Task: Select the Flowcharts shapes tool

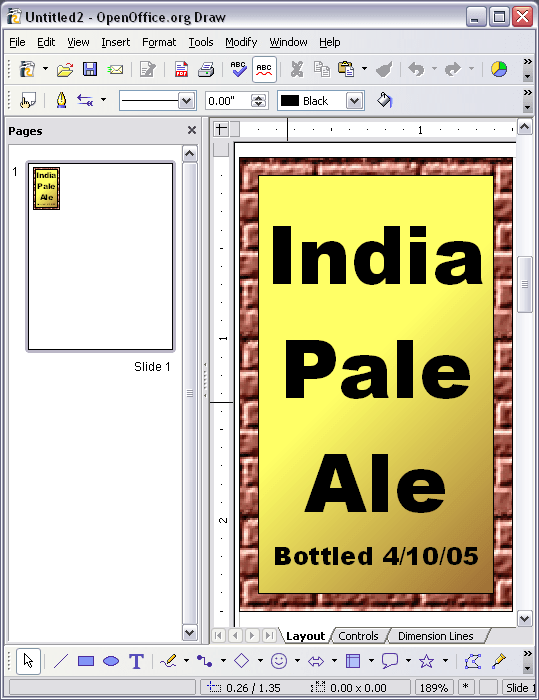Action: coord(353,661)
